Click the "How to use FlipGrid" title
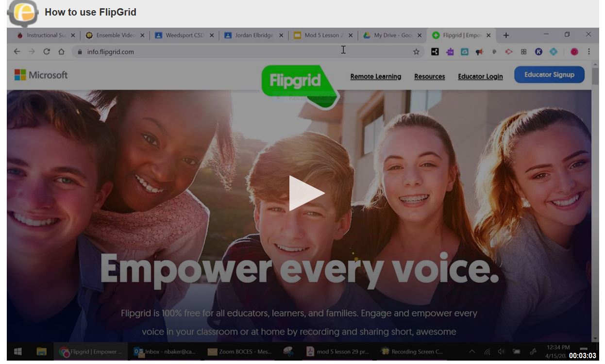The width and height of the screenshot is (605, 364). pyautogui.click(x=90, y=12)
